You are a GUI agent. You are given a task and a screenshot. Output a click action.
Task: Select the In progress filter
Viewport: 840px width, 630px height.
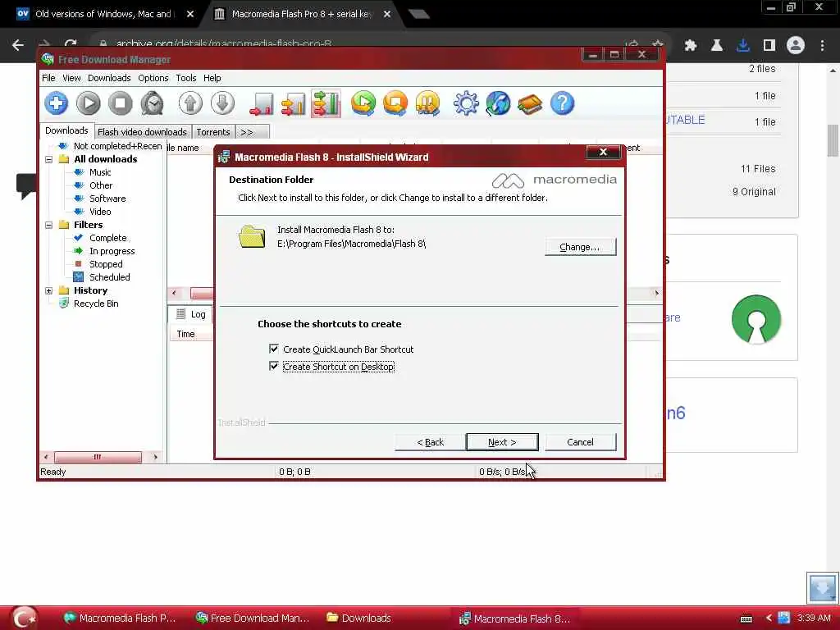pos(112,251)
